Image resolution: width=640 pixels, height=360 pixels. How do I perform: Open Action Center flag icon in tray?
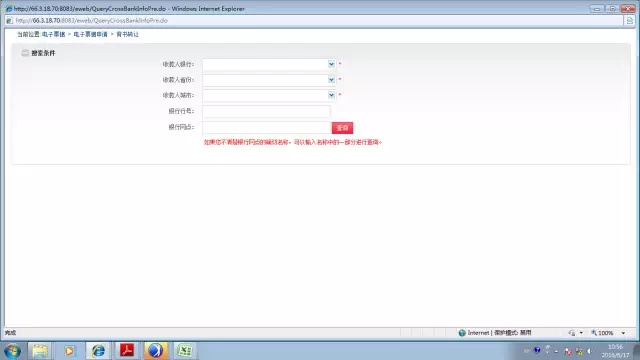[x=568, y=351]
